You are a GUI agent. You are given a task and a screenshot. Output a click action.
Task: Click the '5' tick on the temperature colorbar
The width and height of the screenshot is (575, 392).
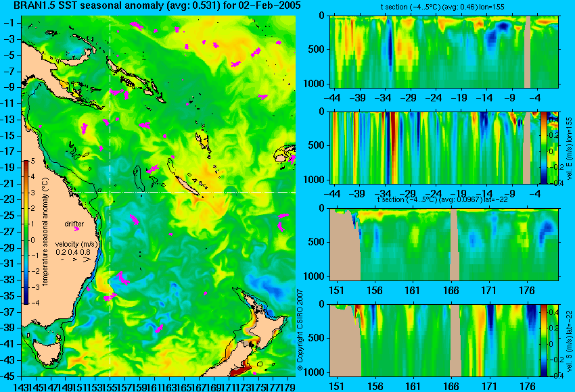pos(32,161)
